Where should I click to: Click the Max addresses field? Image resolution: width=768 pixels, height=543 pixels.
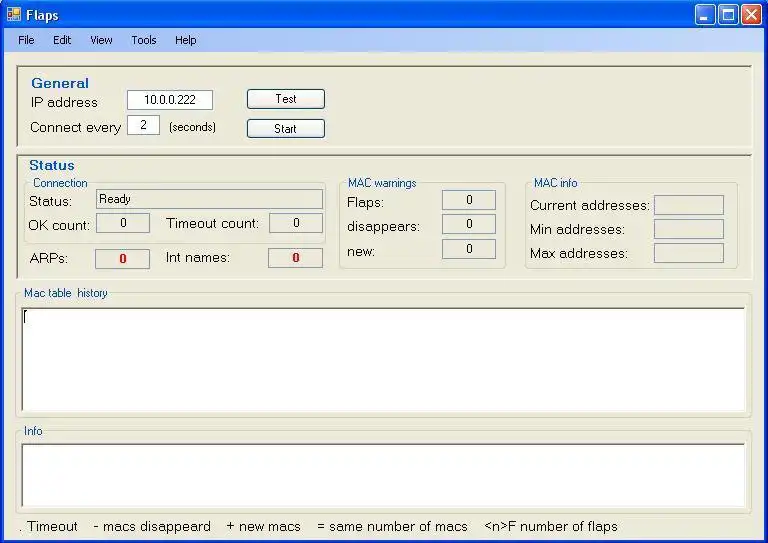(x=689, y=253)
